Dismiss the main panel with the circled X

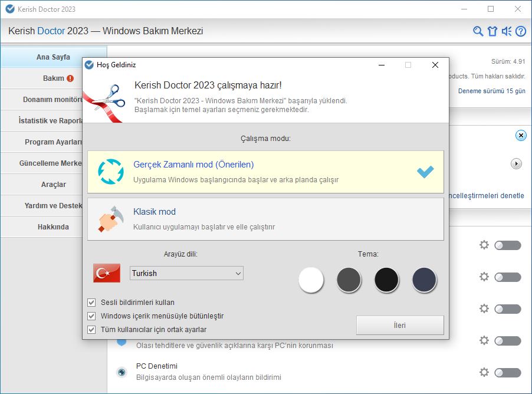point(521,136)
